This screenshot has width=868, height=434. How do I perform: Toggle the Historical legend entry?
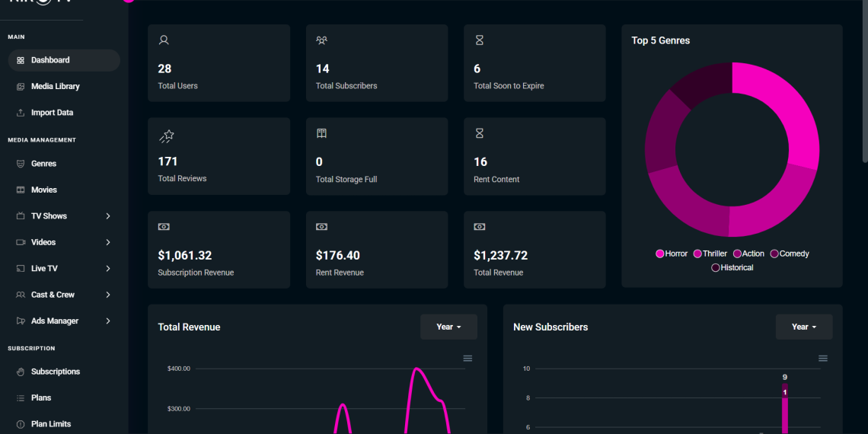click(x=732, y=267)
